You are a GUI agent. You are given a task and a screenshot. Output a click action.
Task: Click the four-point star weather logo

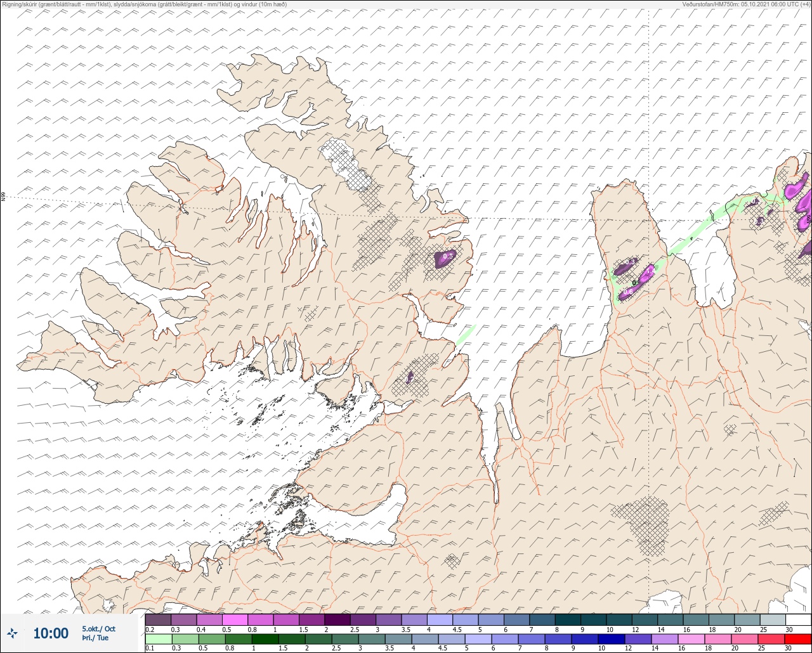pos(12,633)
